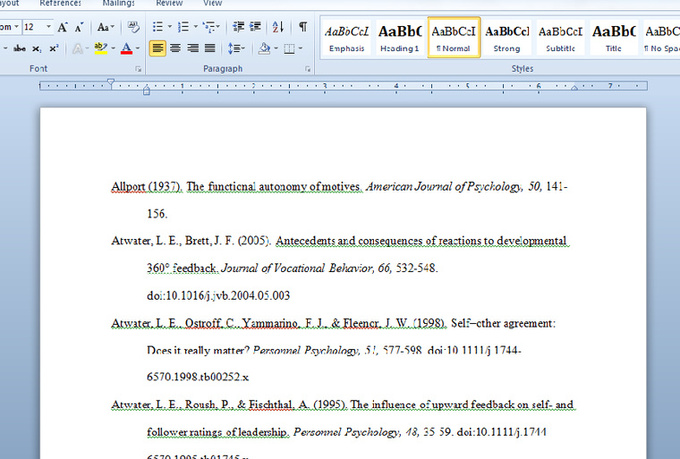The image size is (680, 459).
Task: Apply the Heading 1 style
Action: (x=400, y=38)
